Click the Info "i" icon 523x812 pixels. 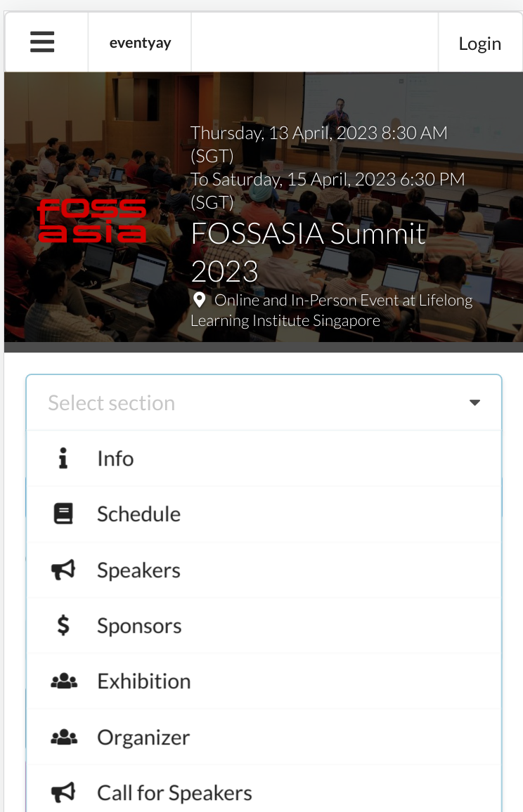[x=63, y=458]
